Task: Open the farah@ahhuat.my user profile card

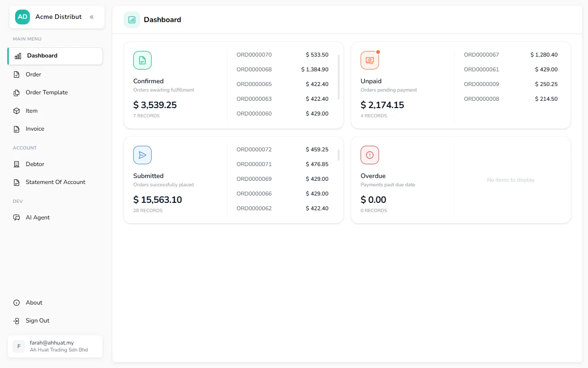Action: [55, 346]
